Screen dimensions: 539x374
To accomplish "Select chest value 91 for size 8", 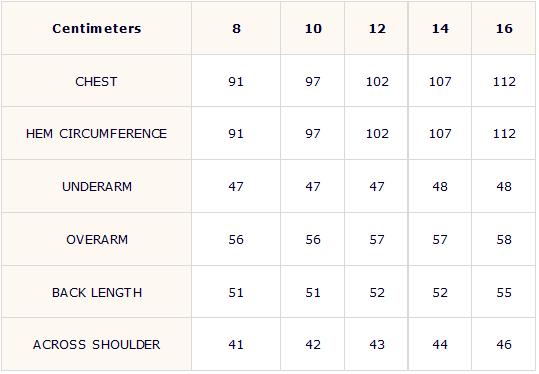I will tap(236, 82).
